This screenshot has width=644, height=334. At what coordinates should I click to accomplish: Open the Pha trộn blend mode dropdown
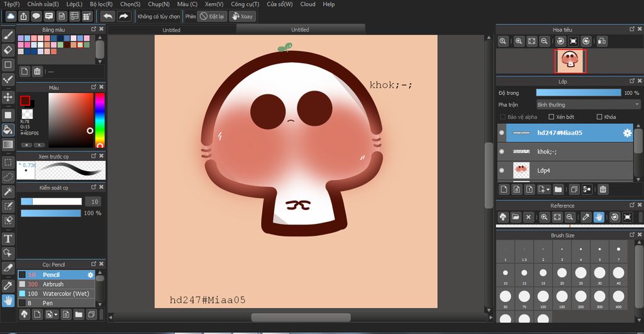pyautogui.click(x=588, y=105)
